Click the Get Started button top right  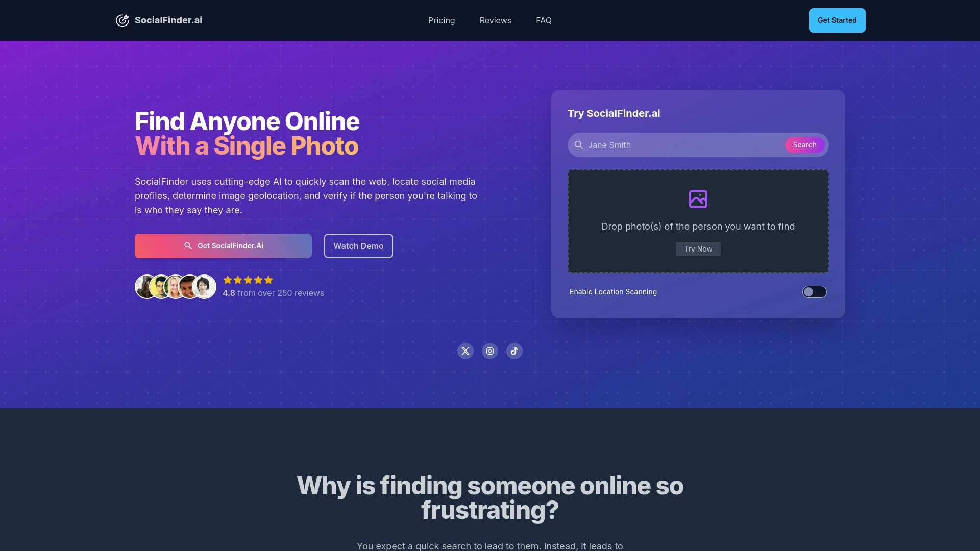click(x=837, y=20)
